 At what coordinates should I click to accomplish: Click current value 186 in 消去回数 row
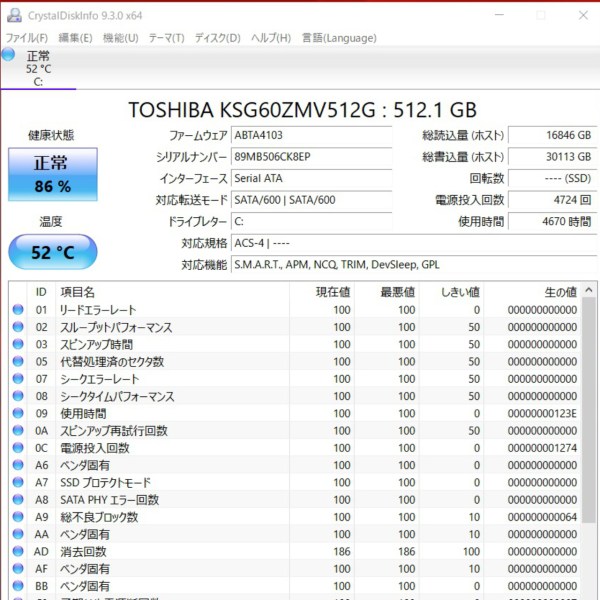342,552
